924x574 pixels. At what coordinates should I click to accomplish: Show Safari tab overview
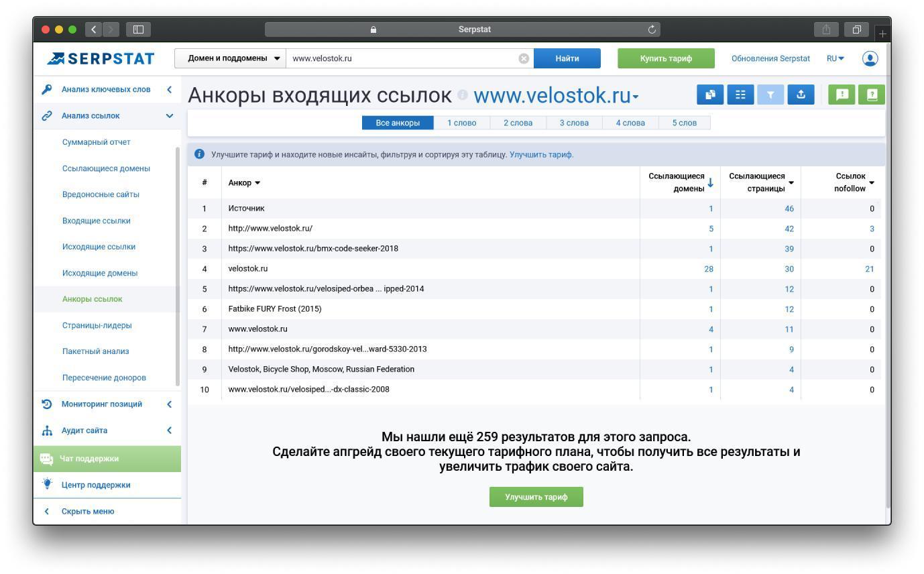point(856,30)
